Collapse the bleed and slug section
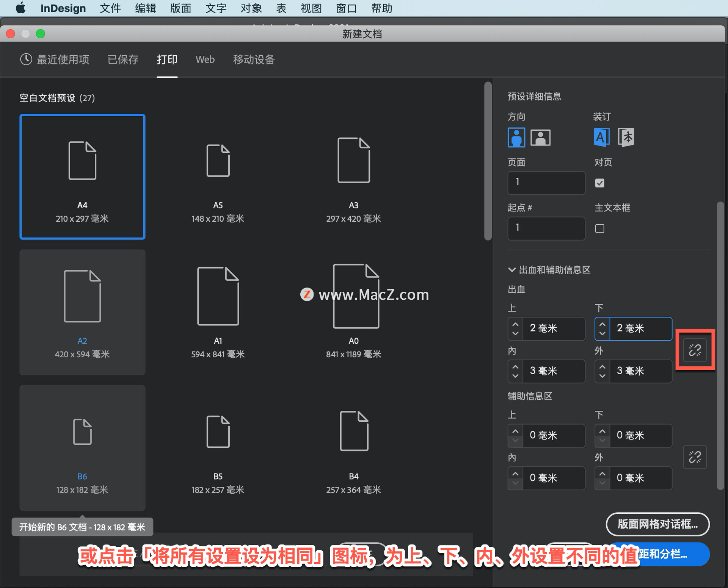Viewport: 728px width, 588px height. tap(511, 270)
